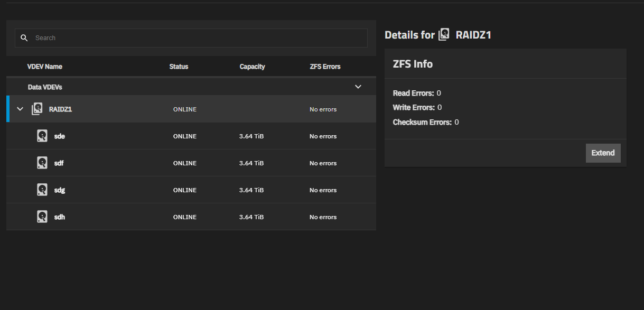Screen dimensions: 644x310
Task: Click the vdev icon in the Details header
Action: [x=444, y=35]
